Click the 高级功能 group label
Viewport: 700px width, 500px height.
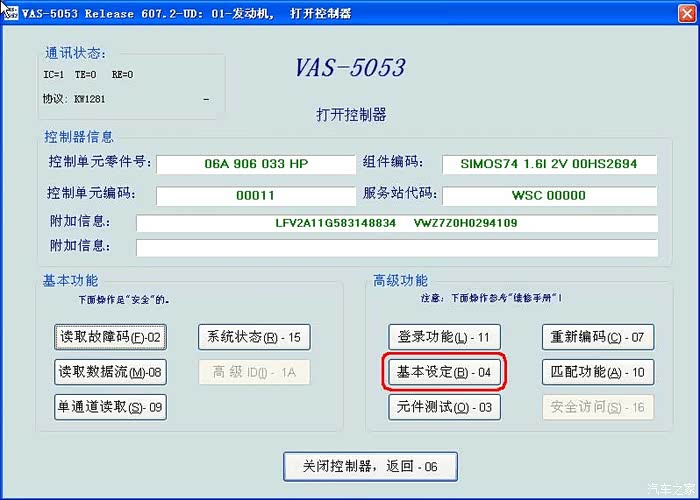[400, 281]
